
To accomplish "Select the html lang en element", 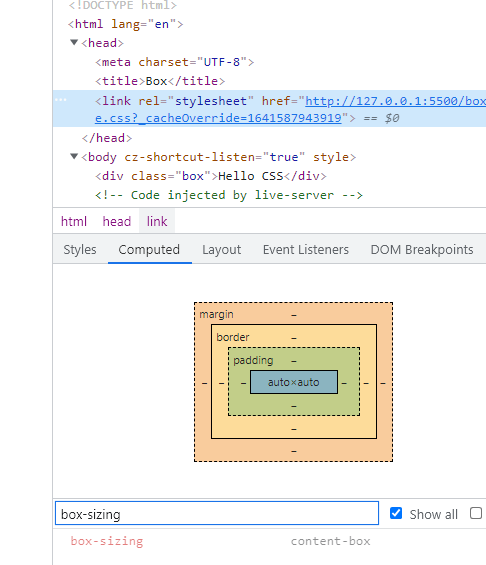I will coord(125,24).
